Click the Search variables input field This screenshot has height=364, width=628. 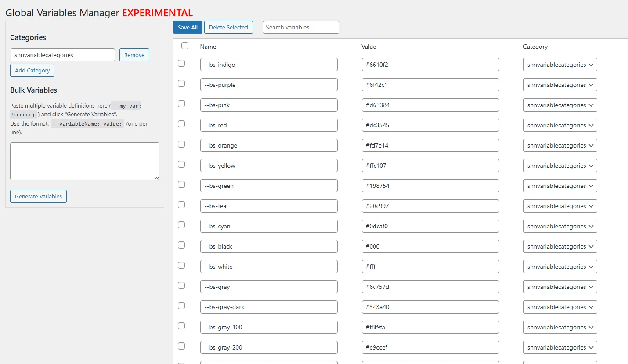pyautogui.click(x=301, y=27)
